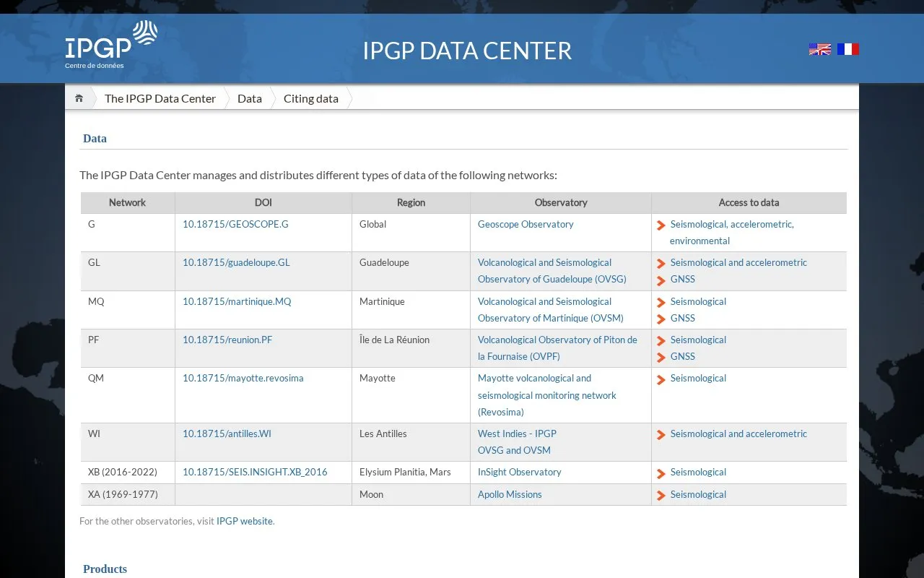Open The IPGP Data Center breadcrumb
The height and width of the screenshot is (578, 924).
pos(160,98)
